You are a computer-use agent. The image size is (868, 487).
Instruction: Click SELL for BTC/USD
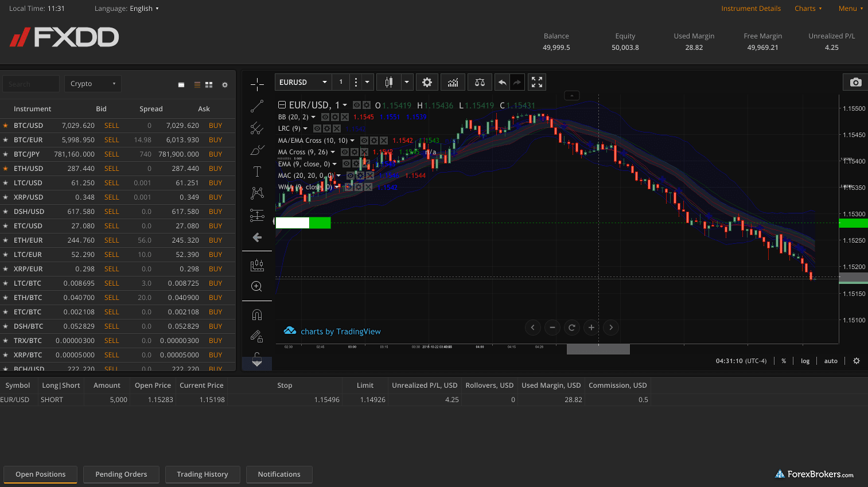tap(112, 126)
